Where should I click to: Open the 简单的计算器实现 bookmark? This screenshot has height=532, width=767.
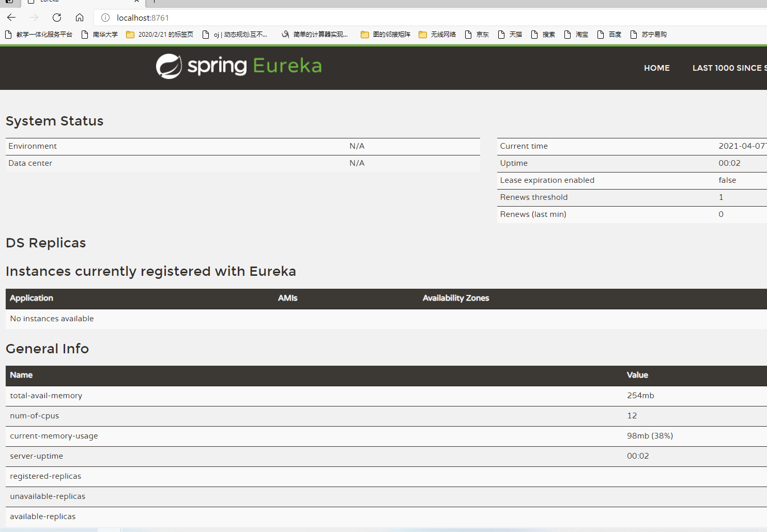315,35
